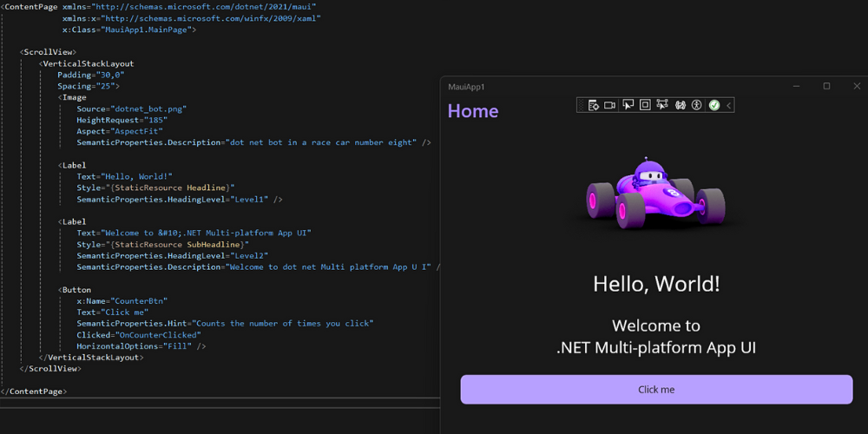The height and width of the screenshot is (434, 868).
Task: Click Aspect="AspectFit" line
Action: 120,131
